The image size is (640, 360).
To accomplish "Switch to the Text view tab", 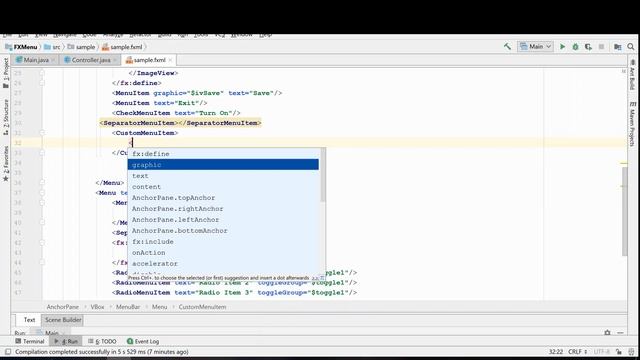I will [29, 320].
